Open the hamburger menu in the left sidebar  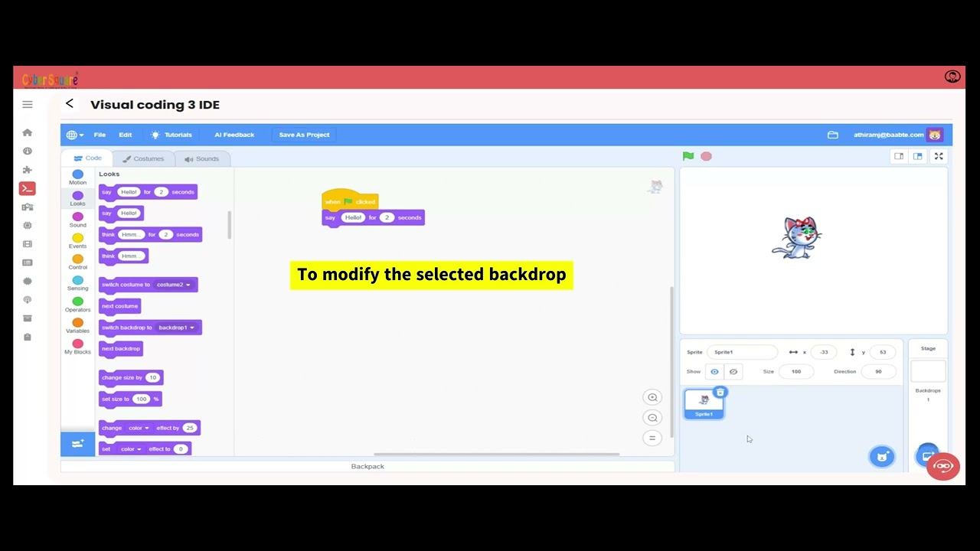coord(28,104)
